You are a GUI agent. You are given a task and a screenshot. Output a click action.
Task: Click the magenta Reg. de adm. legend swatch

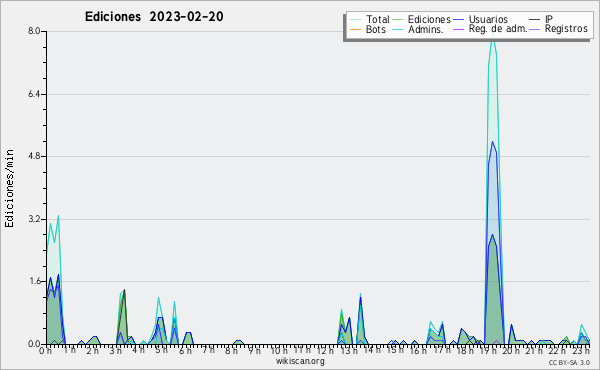pyautogui.click(x=458, y=29)
